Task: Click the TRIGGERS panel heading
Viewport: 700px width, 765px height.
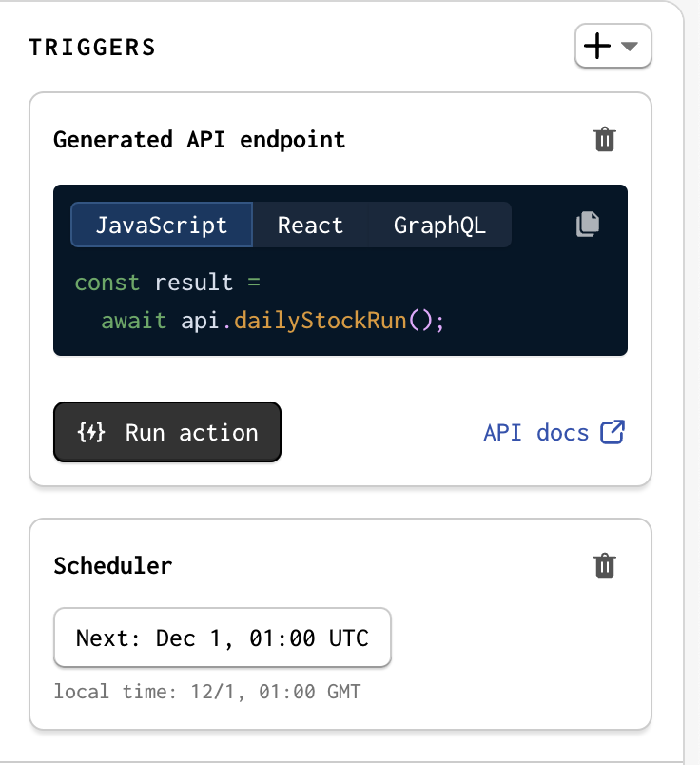Action: pos(91,47)
